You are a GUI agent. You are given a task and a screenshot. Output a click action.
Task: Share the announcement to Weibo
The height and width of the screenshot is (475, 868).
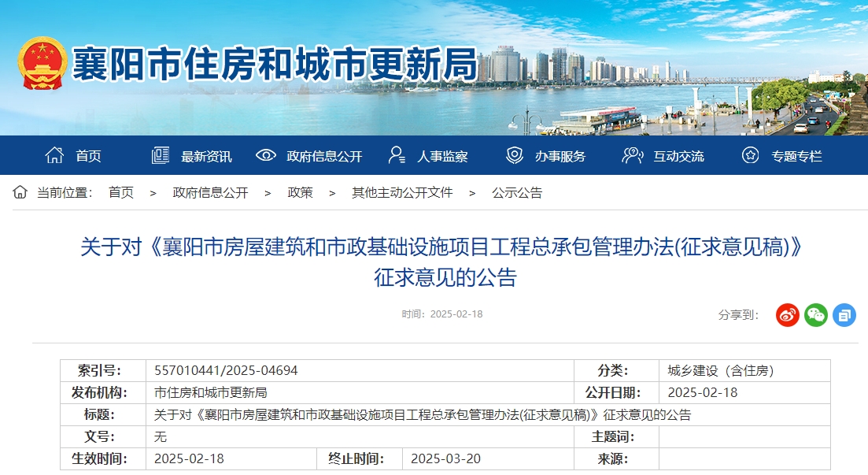pos(788,315)
